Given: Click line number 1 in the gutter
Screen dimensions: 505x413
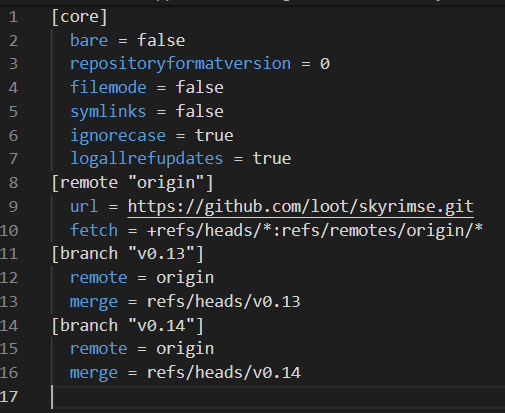Looking at the screenshot, I should click(13, 17).
